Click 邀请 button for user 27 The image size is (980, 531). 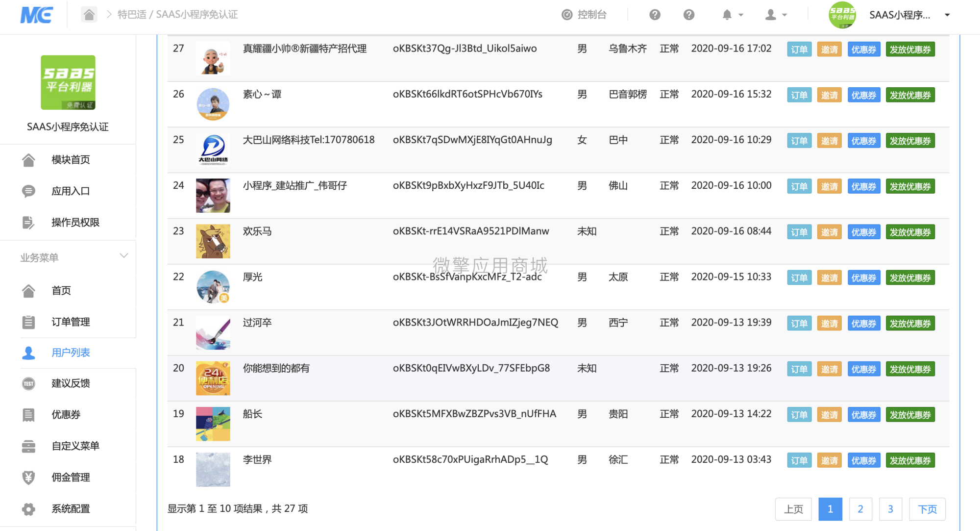[830, 50]
